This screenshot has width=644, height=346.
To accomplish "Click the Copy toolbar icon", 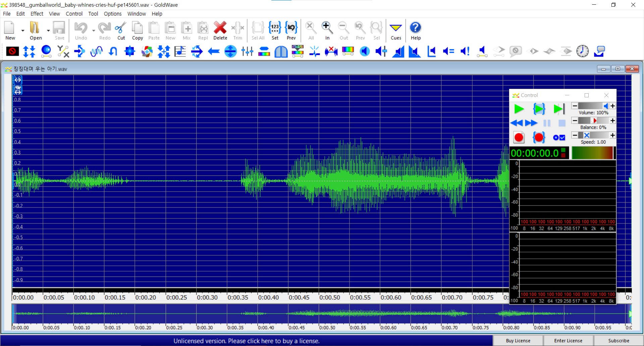I will (x=137, y=31).
